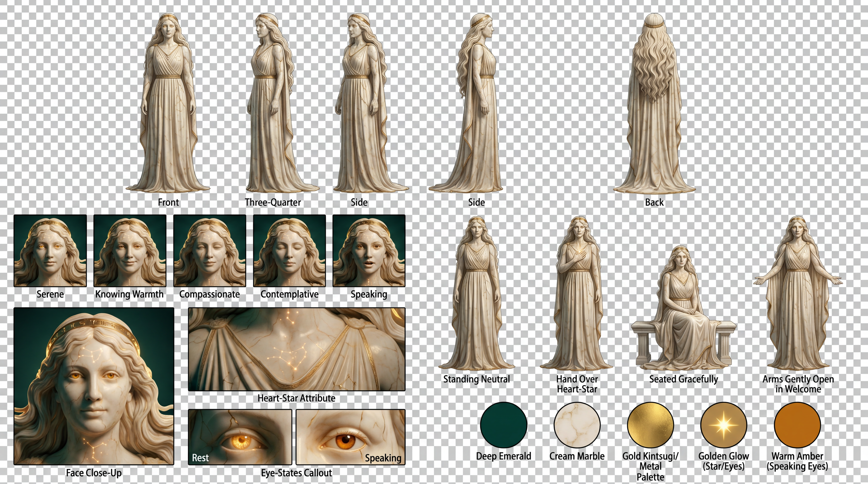The image size is (868, 484).
Task: Select the Contemplative expression thumbnail
Action: tap(289, 251)
